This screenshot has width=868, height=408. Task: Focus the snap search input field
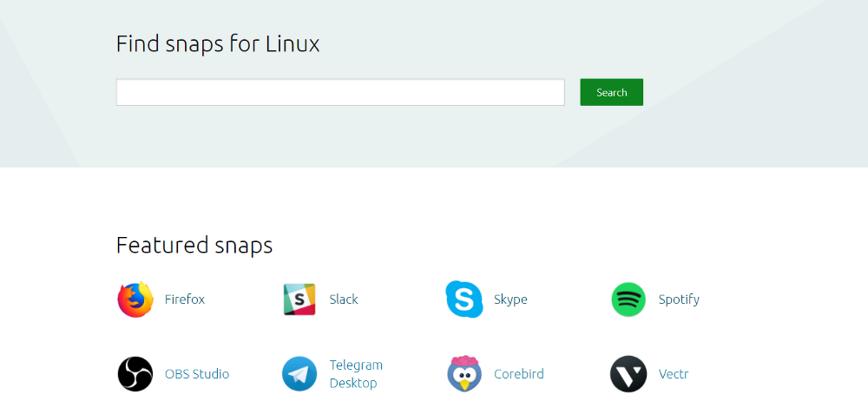pyautogui.click(x=340, y=92)
